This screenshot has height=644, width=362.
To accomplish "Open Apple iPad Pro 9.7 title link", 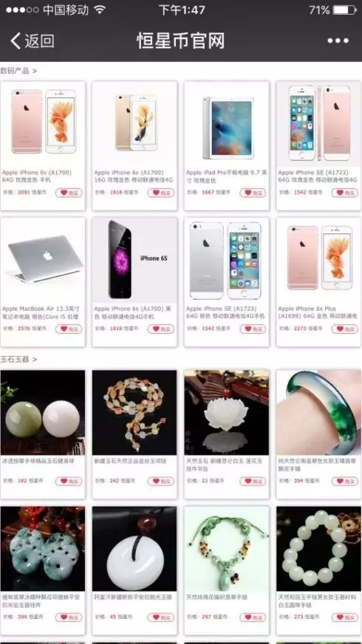I will click(226, 177).
